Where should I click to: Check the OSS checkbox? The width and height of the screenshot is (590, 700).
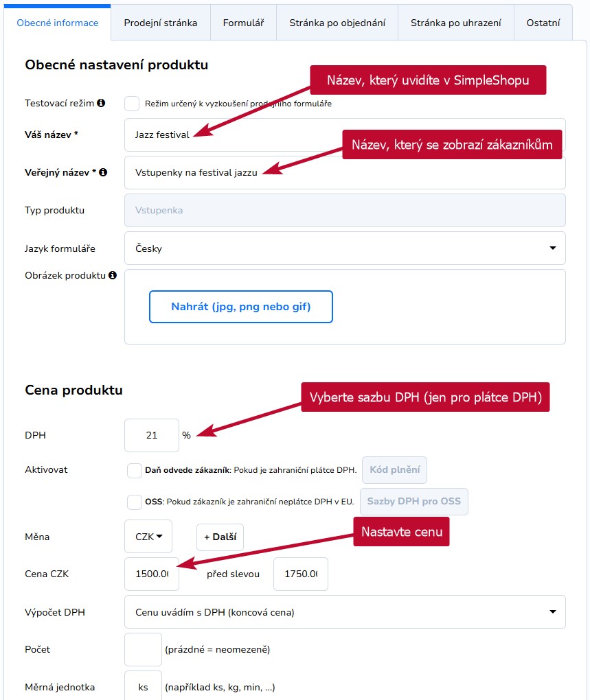coord(135,502)
